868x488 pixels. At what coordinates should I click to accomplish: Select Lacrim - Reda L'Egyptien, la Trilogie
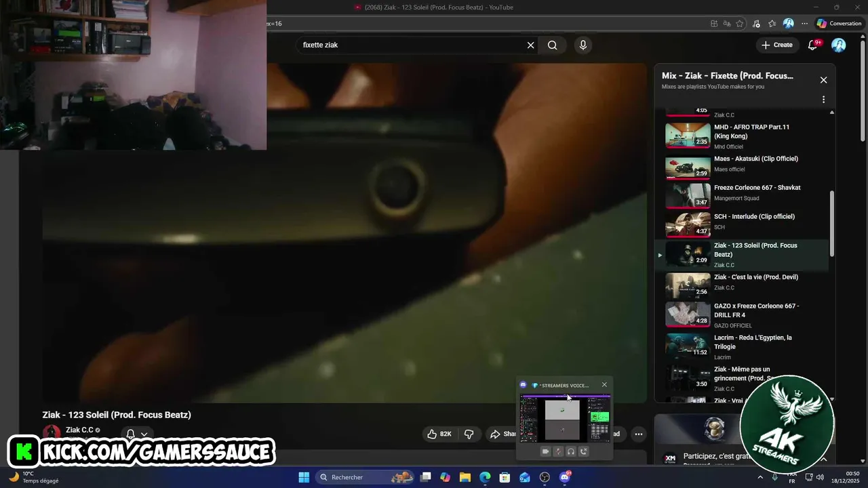[744, 346]
